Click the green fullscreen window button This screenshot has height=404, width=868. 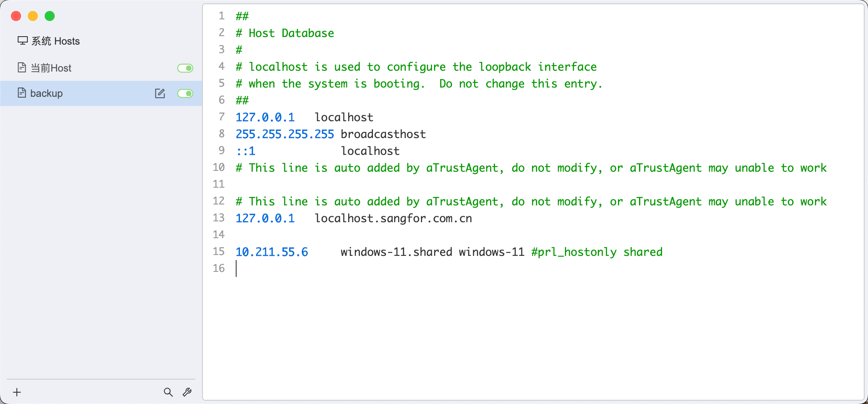tap(50, 16)
